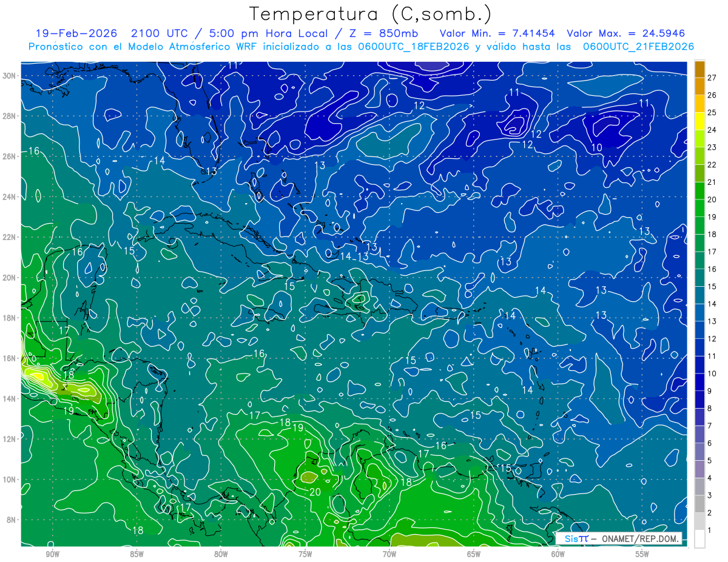
Task: Click the "28N" latitude axis label
Action: [10, 116]
